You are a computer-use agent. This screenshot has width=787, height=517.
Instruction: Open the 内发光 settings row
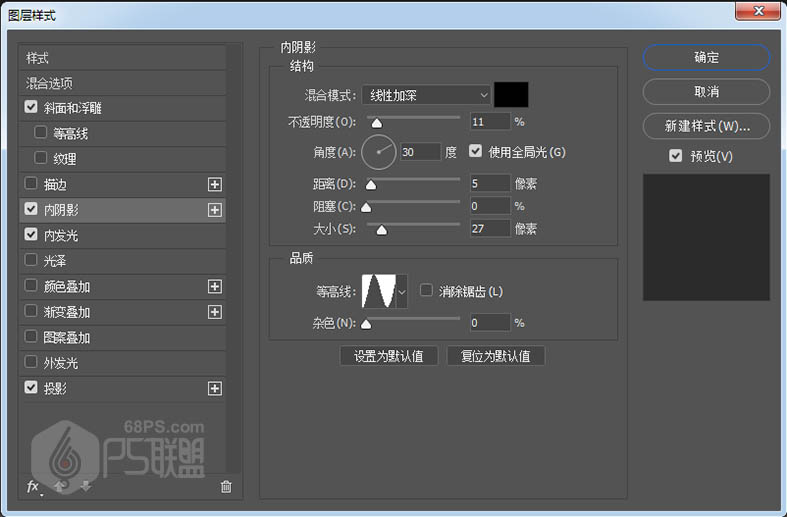coord(122,235)
